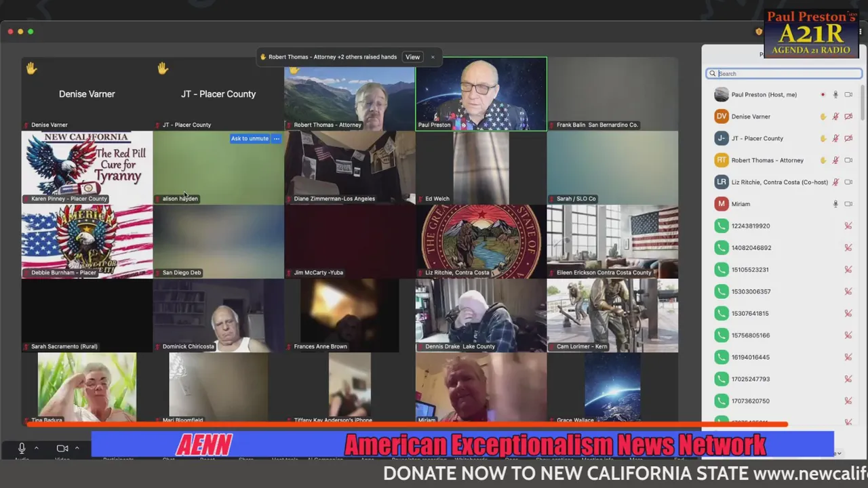Click the search magnifier icon in participants panel
The image size is (868, 488).
[x=713, y=73]
